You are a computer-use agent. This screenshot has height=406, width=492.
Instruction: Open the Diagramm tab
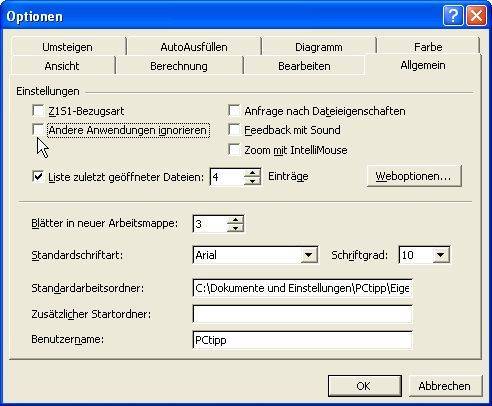click(319, 47)
